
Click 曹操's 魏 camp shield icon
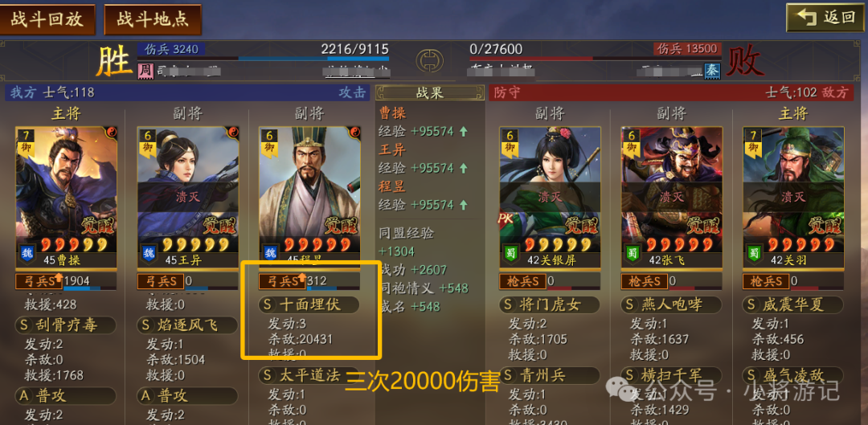27,252
